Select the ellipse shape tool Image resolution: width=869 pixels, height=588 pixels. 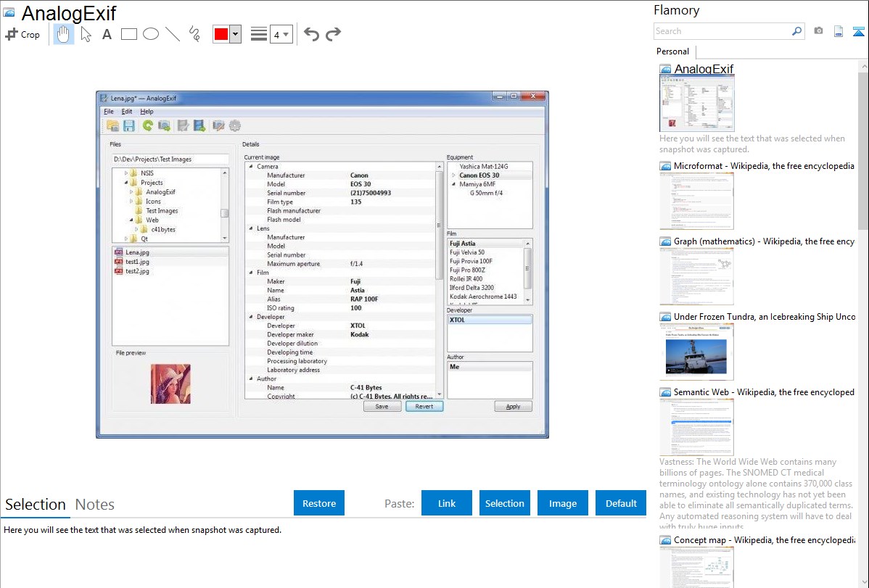click(150, 34)
